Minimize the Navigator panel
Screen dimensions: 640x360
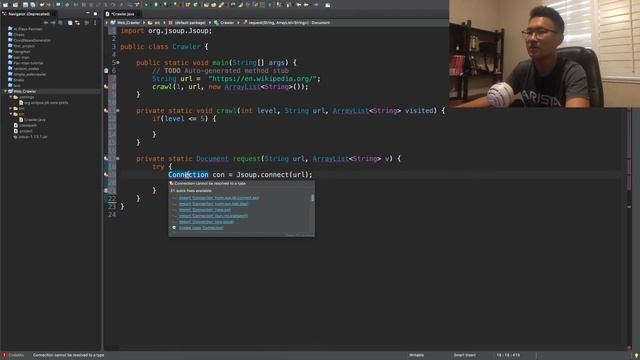click(88, 14)
